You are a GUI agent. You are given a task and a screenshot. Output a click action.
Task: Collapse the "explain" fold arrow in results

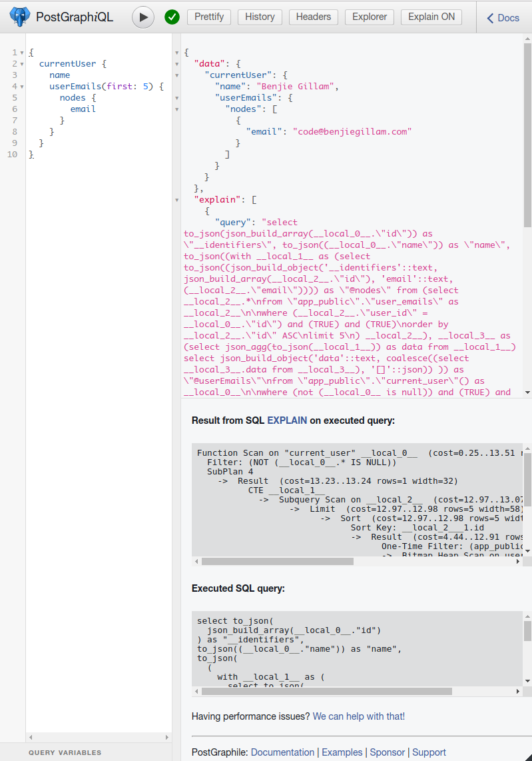click(x=177, y=199)
